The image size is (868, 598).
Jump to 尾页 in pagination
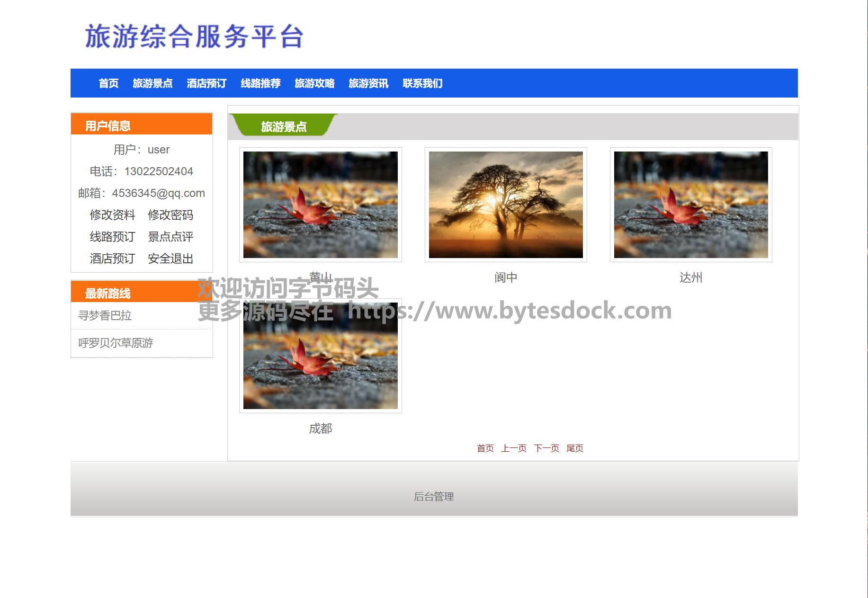tap(575, 448)
